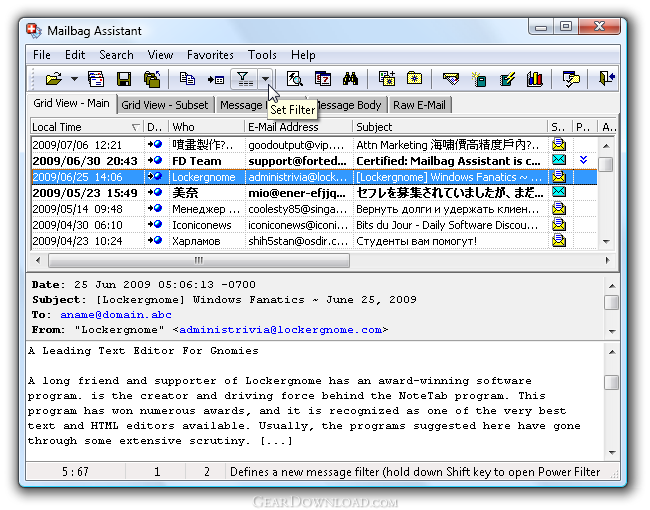
Task: Click the exit door icon on toolbar
Action: click(606, 78)
